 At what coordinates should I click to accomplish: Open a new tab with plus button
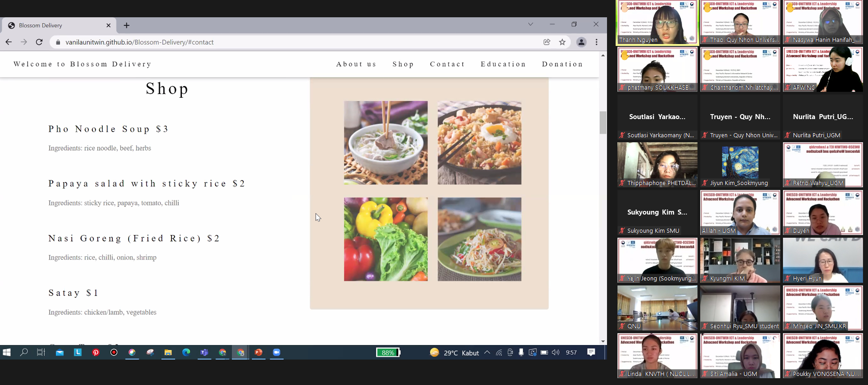pos(126,25)
